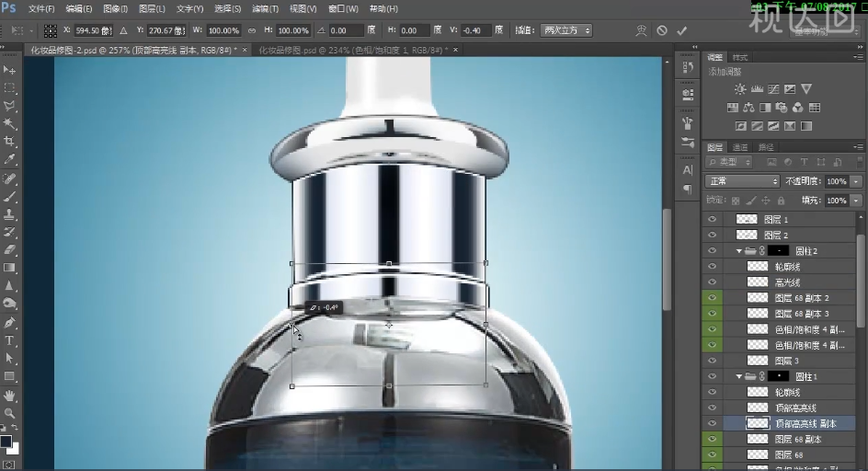Open interpolation 两次立方 dropdown
Image resolution: width=868 pixels, height=471 pixels.
pyautogui.click(x=565, y=30)
